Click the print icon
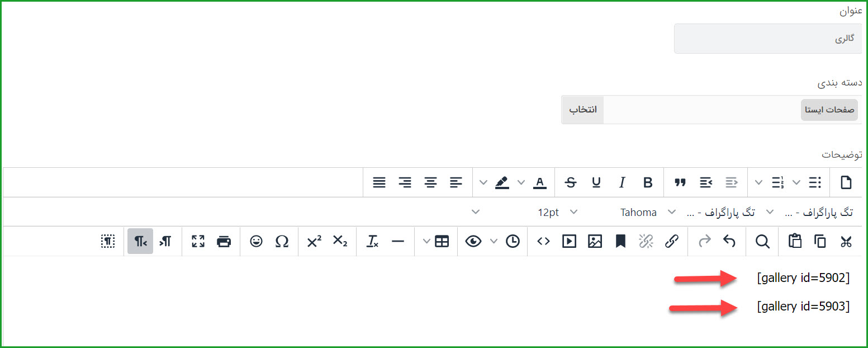The image size is (868, 348). [224, 241]
